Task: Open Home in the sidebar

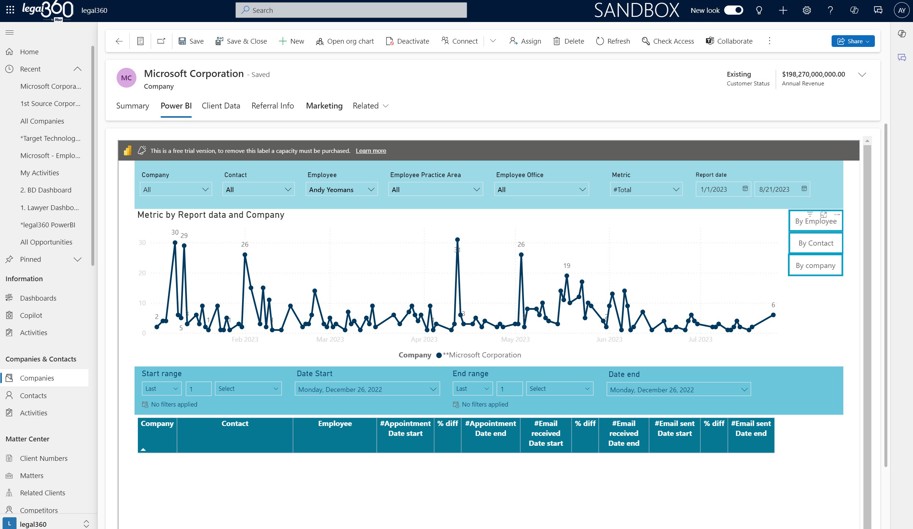Action: [29, 52]
